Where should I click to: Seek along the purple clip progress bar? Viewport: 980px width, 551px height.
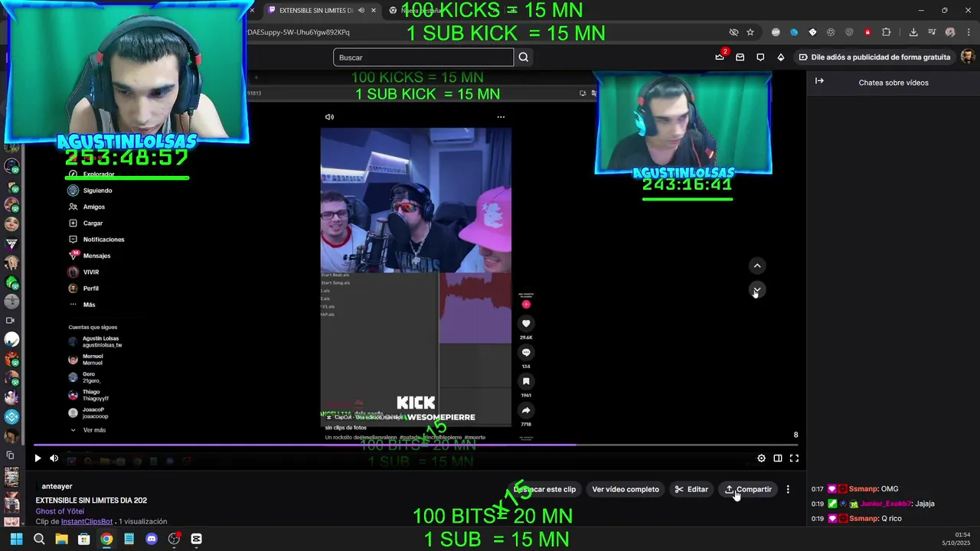tap(417, 445)
